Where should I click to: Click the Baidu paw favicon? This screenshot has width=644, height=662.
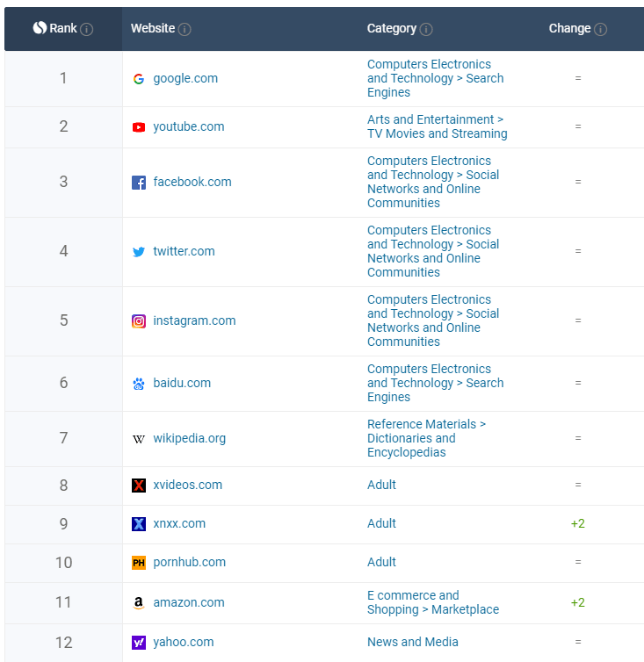click(139, 384)
